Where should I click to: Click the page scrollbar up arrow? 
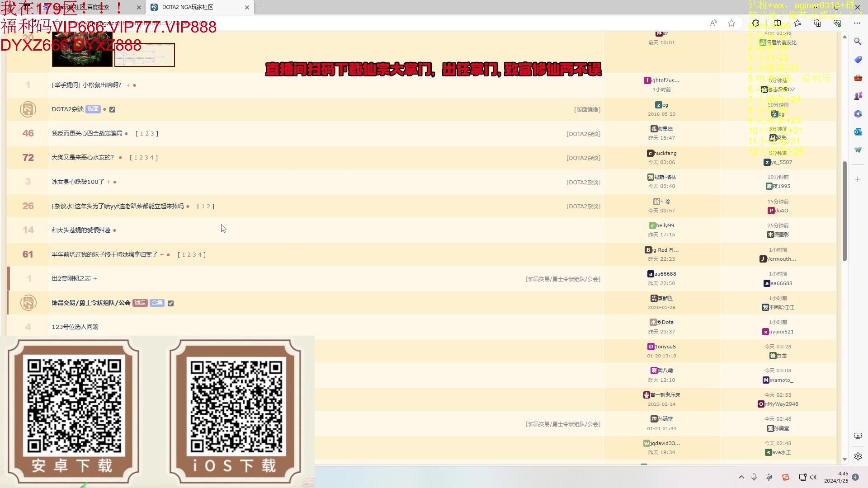[844, 37]
